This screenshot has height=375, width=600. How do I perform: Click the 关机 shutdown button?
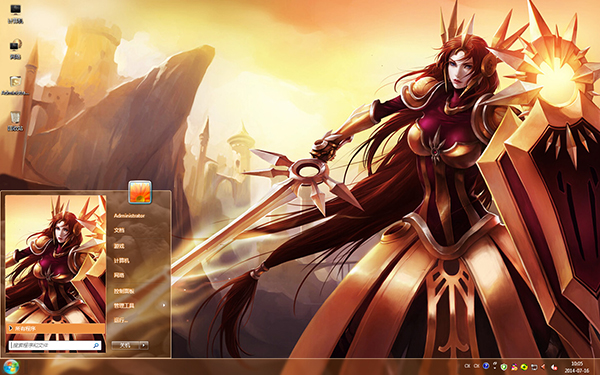pyautogui.click(x=126, y=345)
